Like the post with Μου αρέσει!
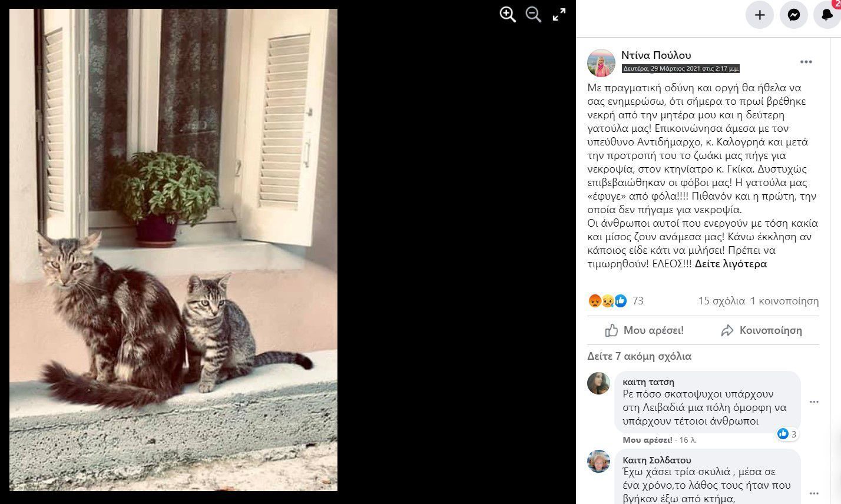Screen dimensions: 841x504 [x=644, y=330]
